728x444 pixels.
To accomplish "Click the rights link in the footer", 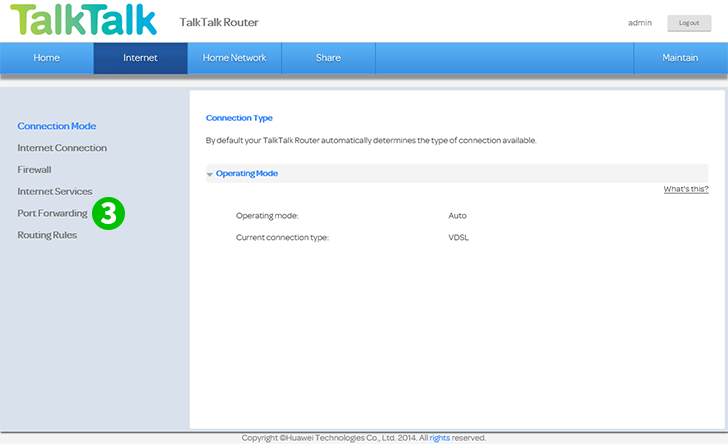I will [x=440, y=437].
